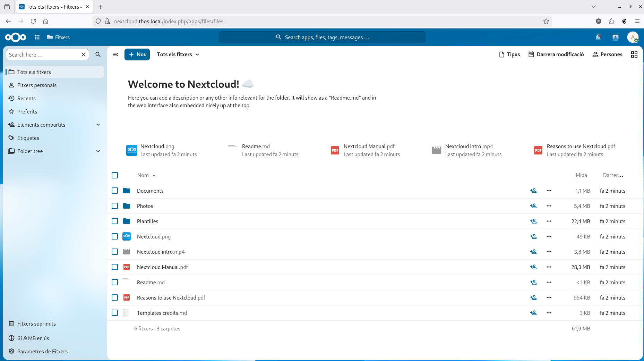The image size is (644, 361).
Task: Open the Persones filter dropdown
Action: pyautogui.click(x=607, y=54)
